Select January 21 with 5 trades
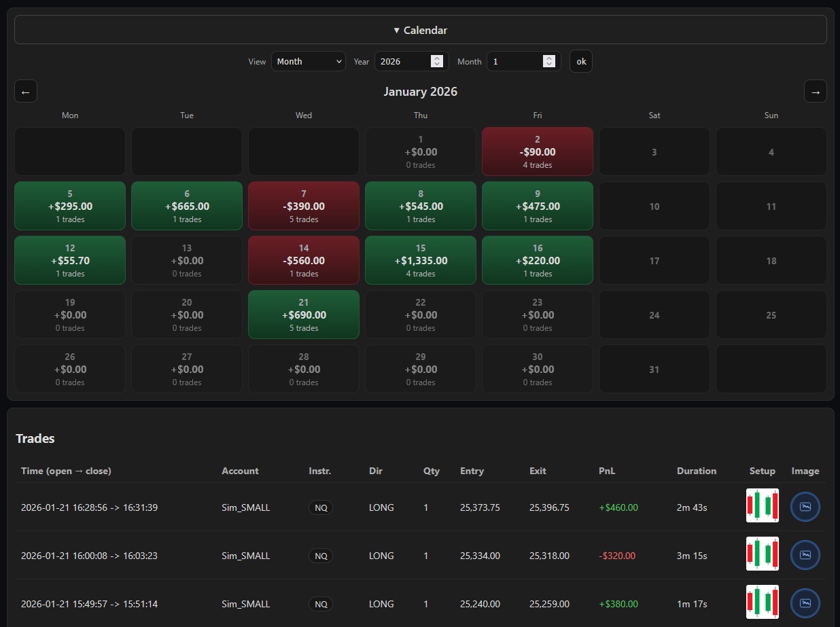Viewport: 840px width, 627px height. click(303, 314)
